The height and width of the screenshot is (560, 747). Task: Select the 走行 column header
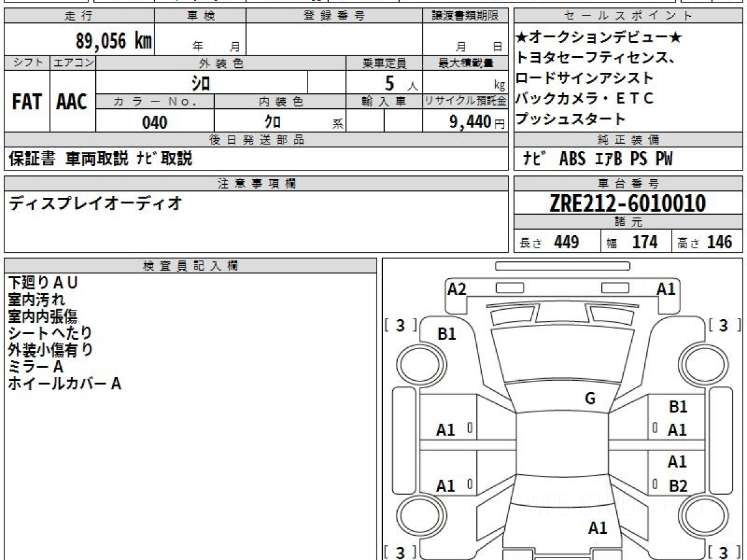point(78,16)
